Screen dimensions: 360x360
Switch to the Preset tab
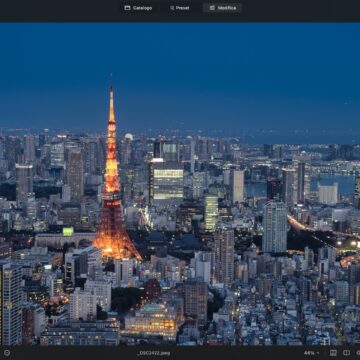179,8
